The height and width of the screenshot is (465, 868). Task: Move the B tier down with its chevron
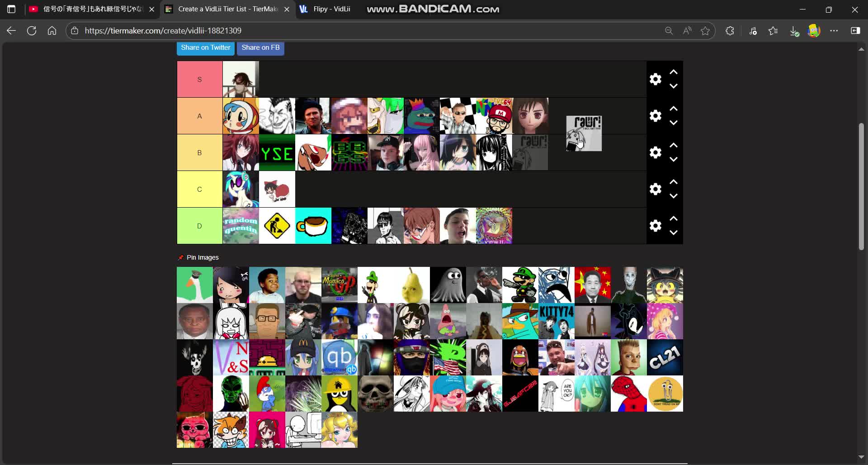click(674, 159)
